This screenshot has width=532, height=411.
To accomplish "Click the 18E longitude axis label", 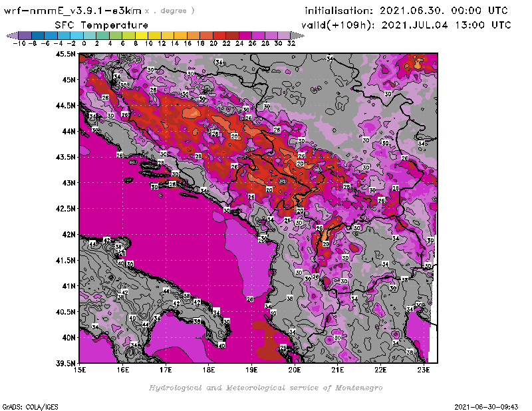I will pyautogui.click(x=209, y=370).
